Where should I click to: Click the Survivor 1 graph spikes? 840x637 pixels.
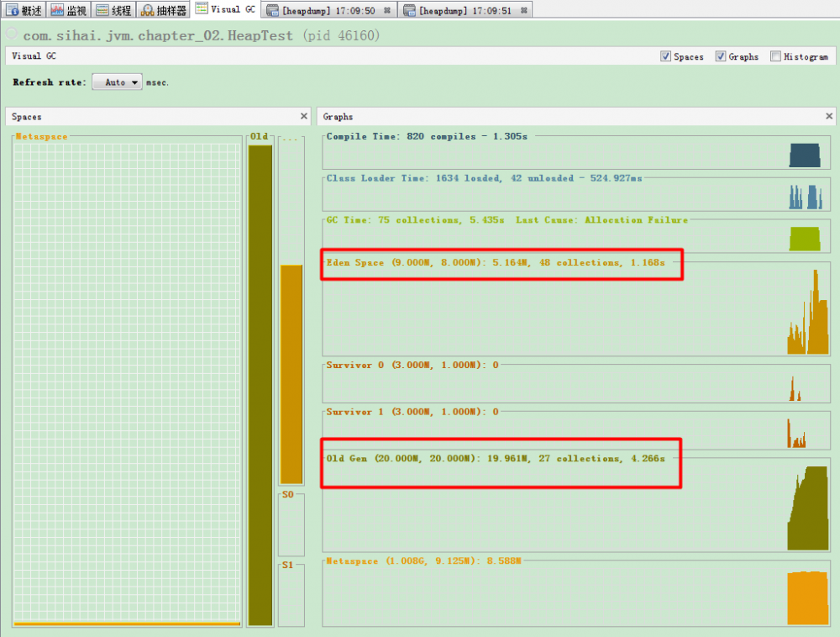796,433
